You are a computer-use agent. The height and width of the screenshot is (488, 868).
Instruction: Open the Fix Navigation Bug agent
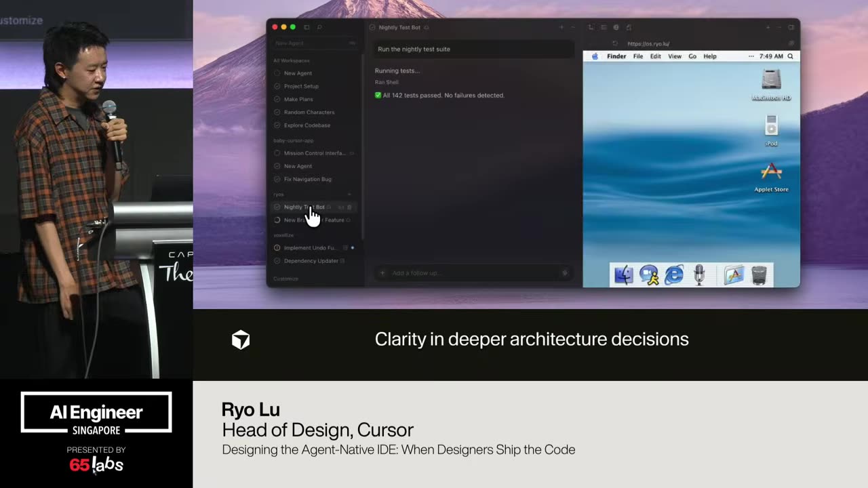click(315, 179)
